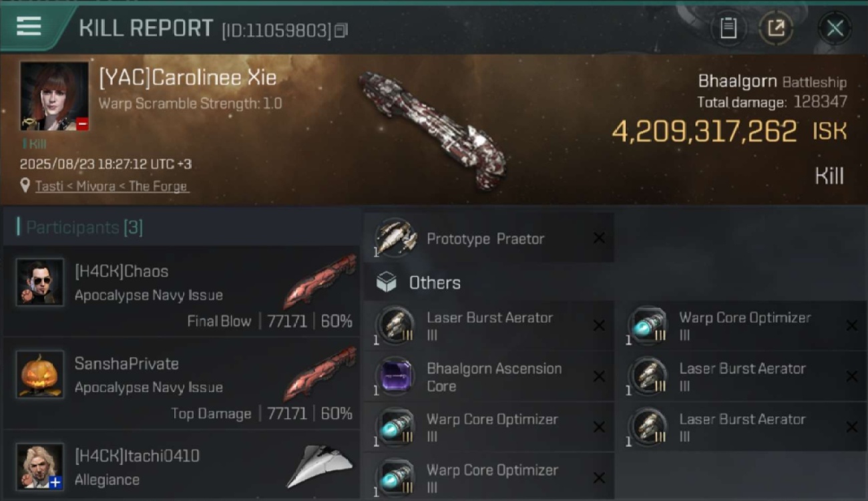
Task: Copy the kill report ID
Action: click(341, 30)
